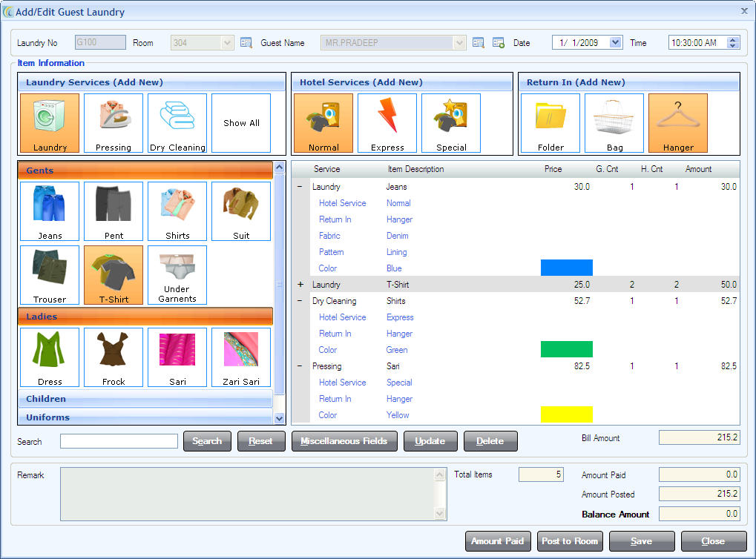
Task: Select the Express hotel service icon
Action: (x=387, y=123)
